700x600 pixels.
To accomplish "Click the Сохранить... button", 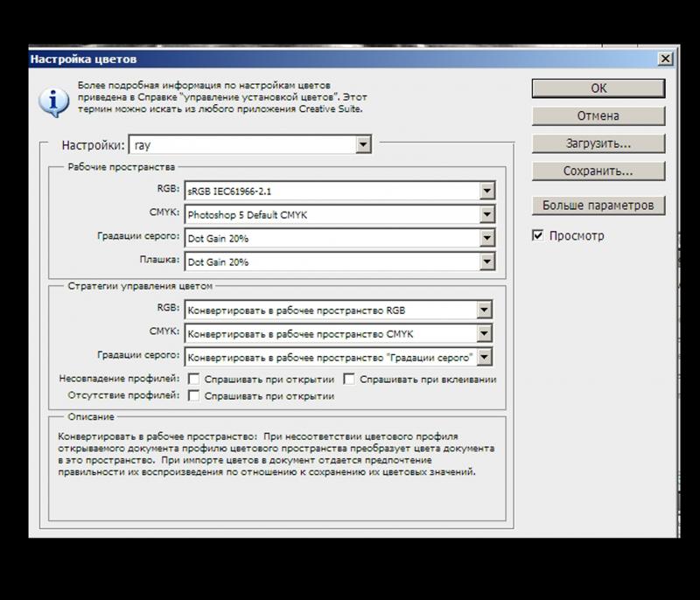I will tap(598, 171).
